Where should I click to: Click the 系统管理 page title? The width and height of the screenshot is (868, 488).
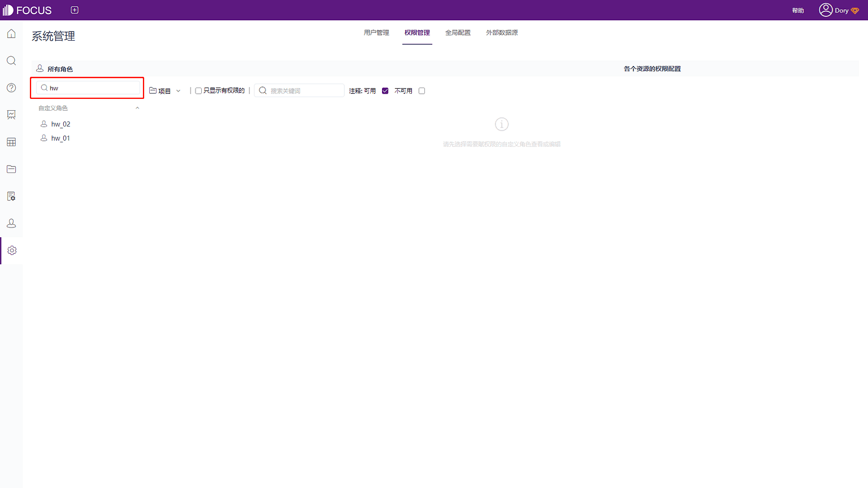pos(54,36)
